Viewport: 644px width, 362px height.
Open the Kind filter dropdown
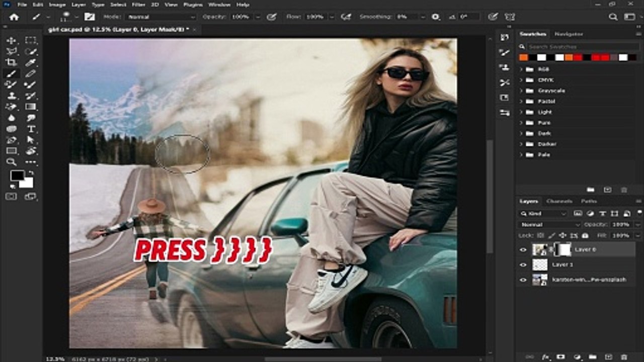(542, 214)
